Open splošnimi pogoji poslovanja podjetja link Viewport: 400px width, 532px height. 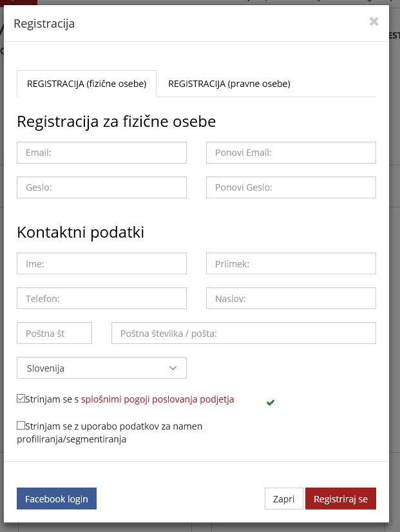[x=157, y=399]
